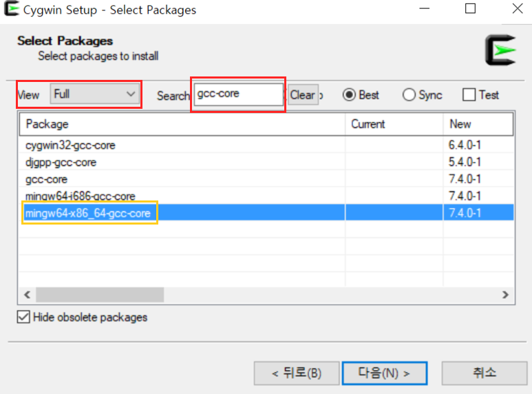Click the 뒤로(B) back button
The width and height of the screenshot is (532, 394).
[297, 373]
